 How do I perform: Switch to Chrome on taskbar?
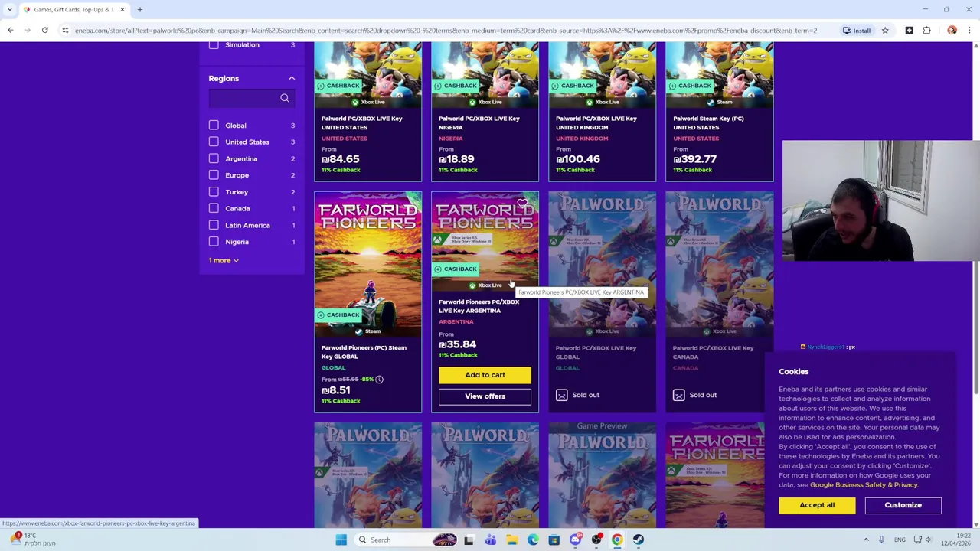tap(617, 540)
